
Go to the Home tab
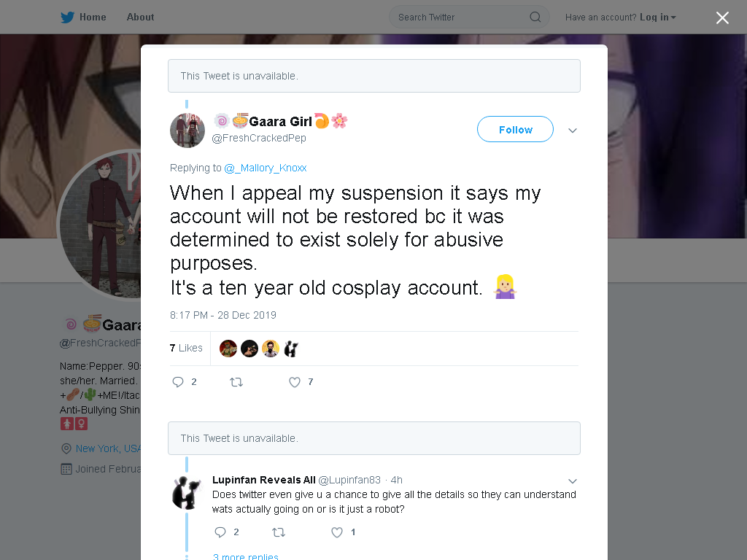93,17
